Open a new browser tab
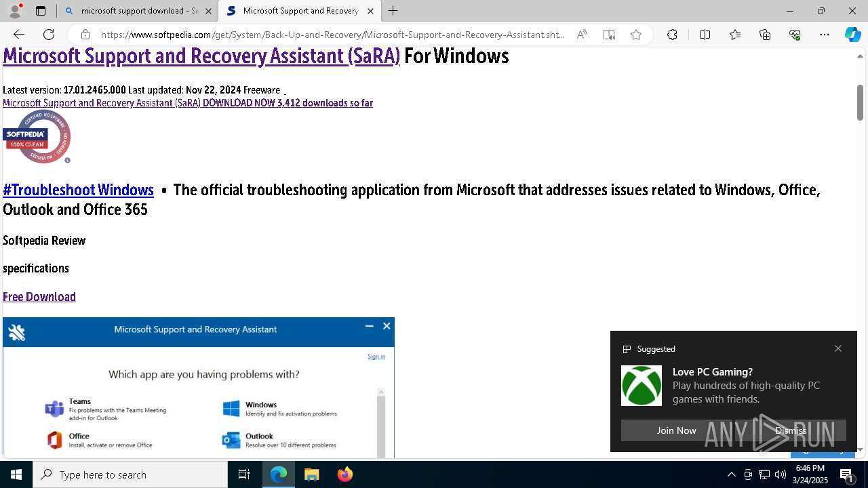This screenshot has height=488, width=868. point(393,11)
